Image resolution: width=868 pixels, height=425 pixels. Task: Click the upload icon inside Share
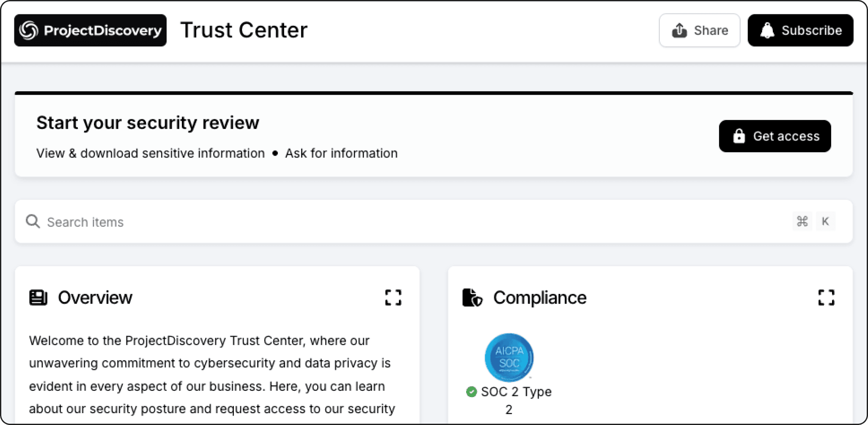pos(679,30)
